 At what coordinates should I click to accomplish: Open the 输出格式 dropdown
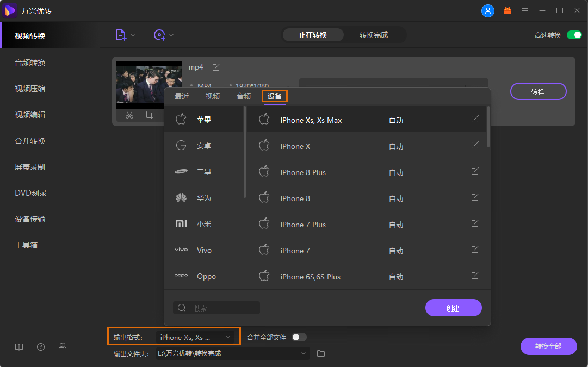195,338
